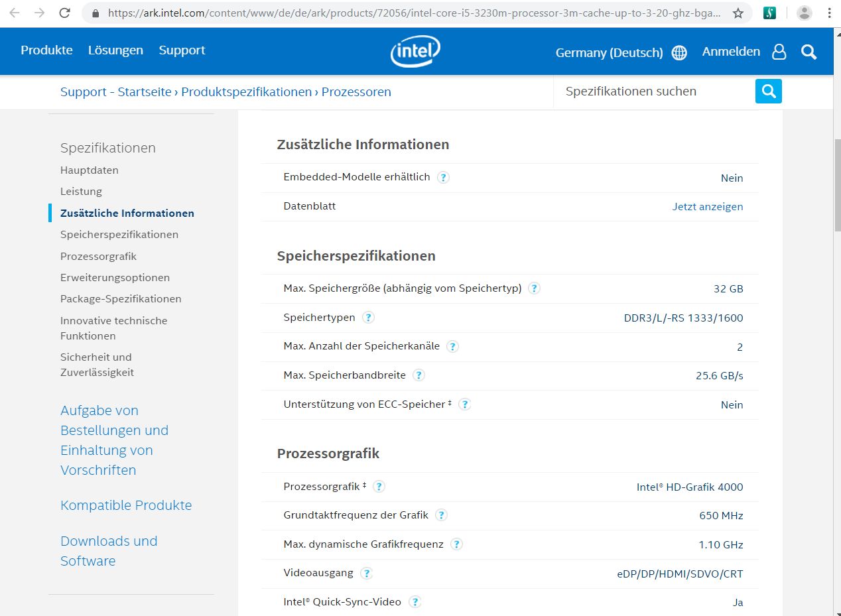This screenshot has height=616, width=841.
Task: Bookmark this page with the star icon
Action: tap(738, 13)
